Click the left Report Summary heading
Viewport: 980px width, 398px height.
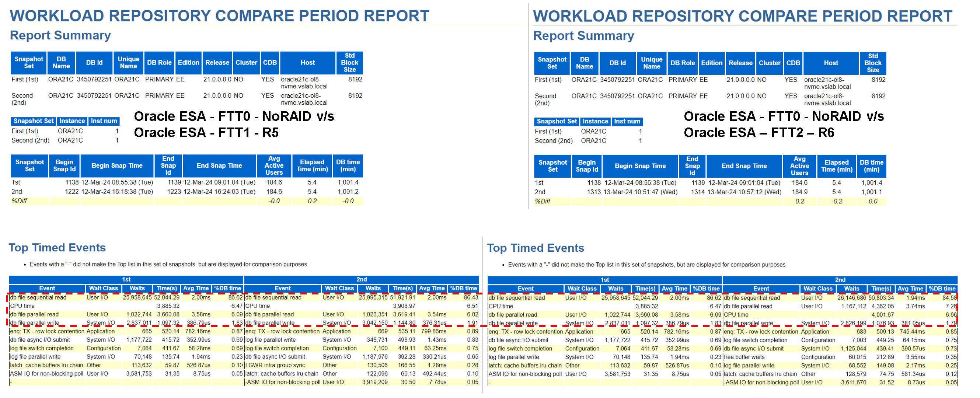tap(60, 35)
